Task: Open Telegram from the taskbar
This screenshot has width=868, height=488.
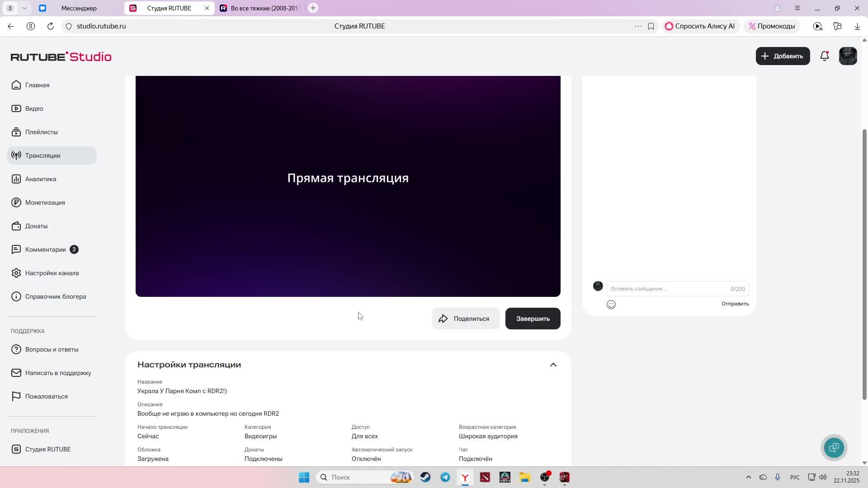Action: [445, 477]
